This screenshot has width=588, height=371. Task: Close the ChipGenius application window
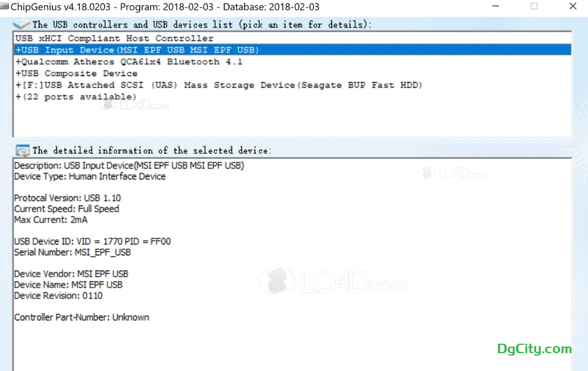pyautogui.click(x=573, y=7)
